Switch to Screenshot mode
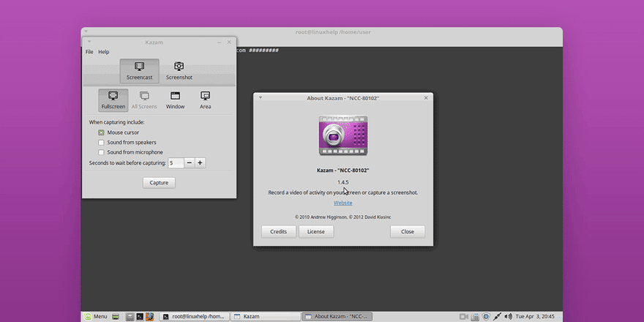644x322 pixels. click(179, 70)
